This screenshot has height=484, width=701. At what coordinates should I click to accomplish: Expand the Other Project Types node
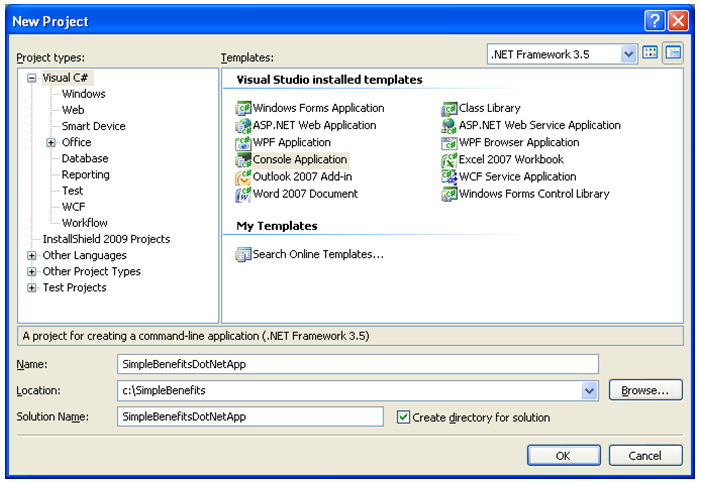click(x=31, y=272)
